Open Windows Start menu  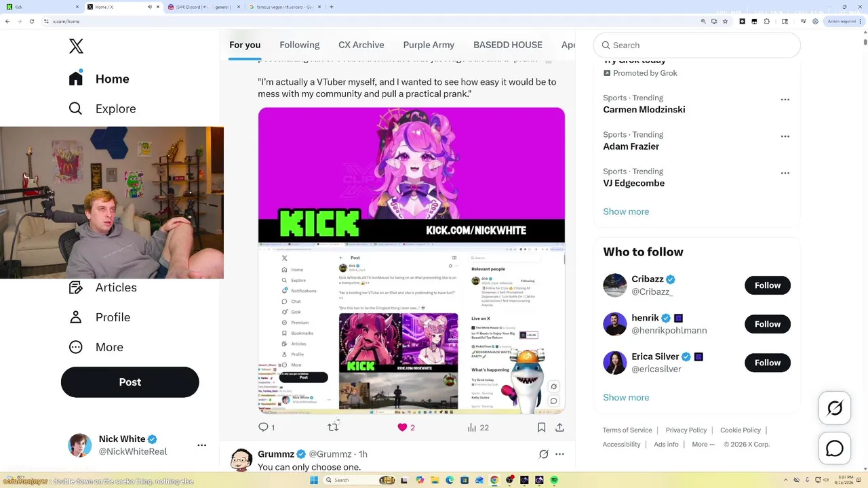click(x=314, y=480)
